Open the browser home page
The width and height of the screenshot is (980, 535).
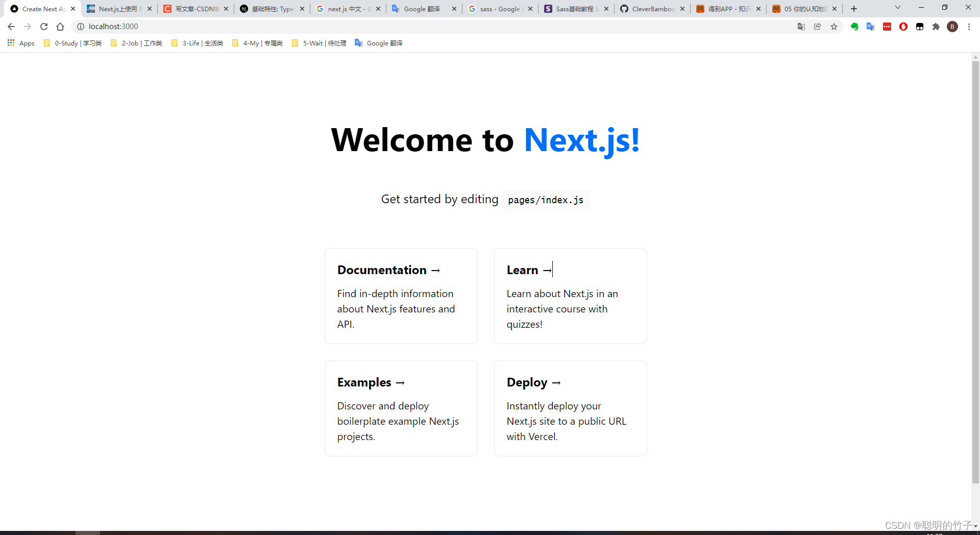[60, 27]
